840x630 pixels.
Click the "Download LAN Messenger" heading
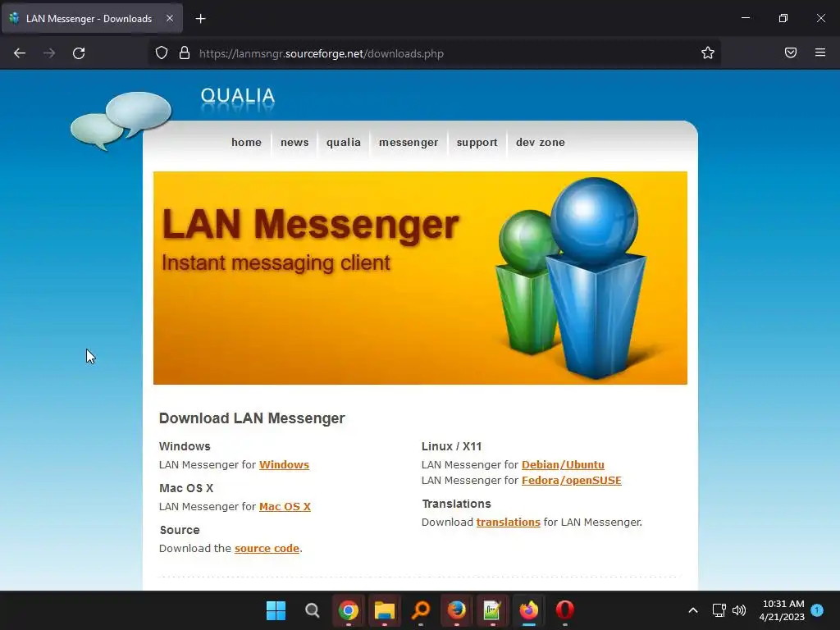point(252,418)
